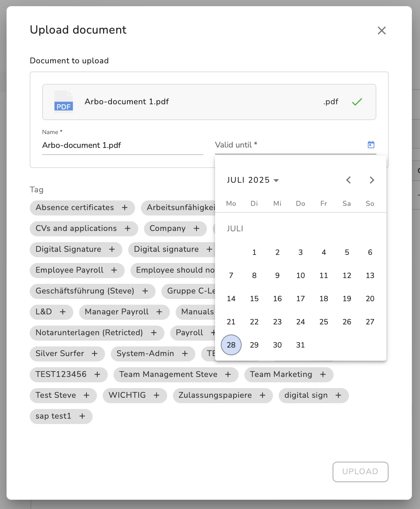Add the Test Steve tag
Viewport: 420px width, 509px height.
tap(86, 395)
